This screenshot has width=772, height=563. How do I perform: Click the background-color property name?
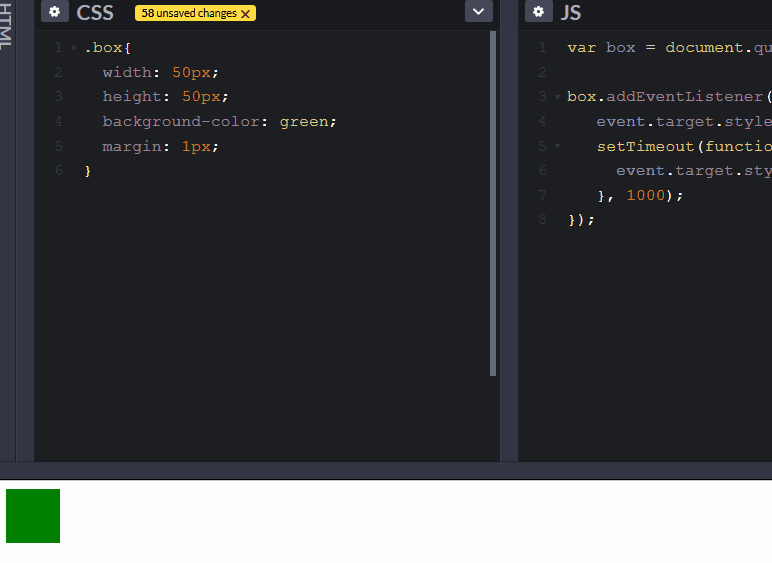point(181,122)
